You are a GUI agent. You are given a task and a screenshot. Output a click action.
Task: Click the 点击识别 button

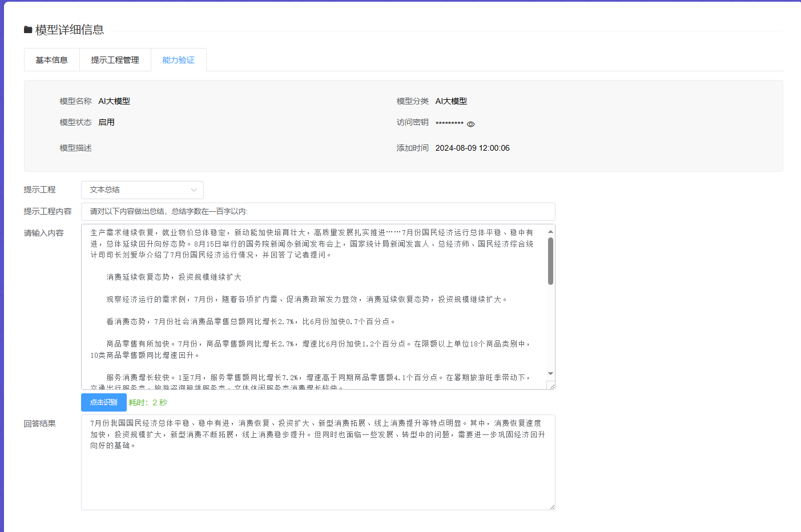(x=104, y=402)
